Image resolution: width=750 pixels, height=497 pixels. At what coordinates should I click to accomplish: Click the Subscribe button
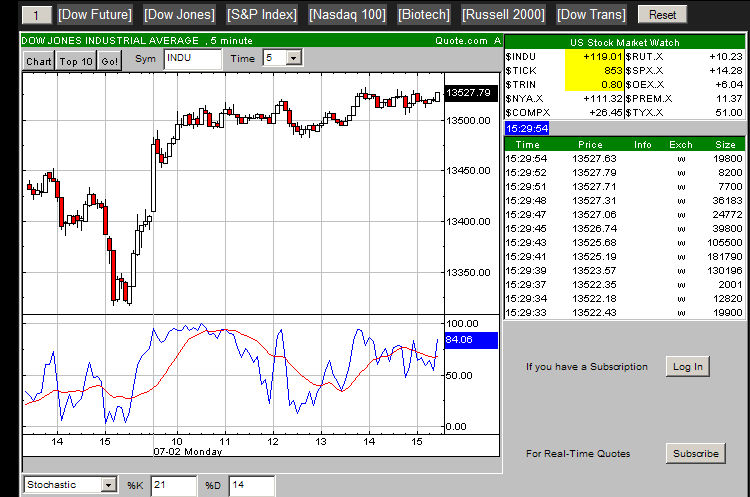point(695,453)
